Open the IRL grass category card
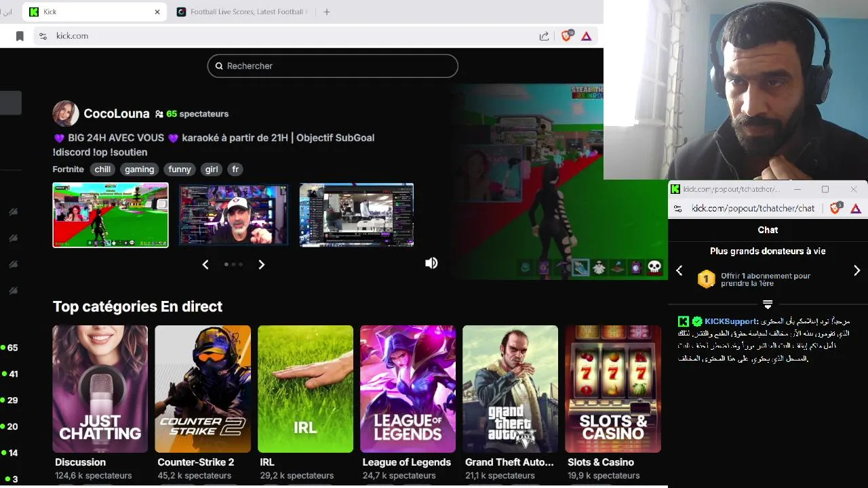868x488 pixels. point(305,389)
